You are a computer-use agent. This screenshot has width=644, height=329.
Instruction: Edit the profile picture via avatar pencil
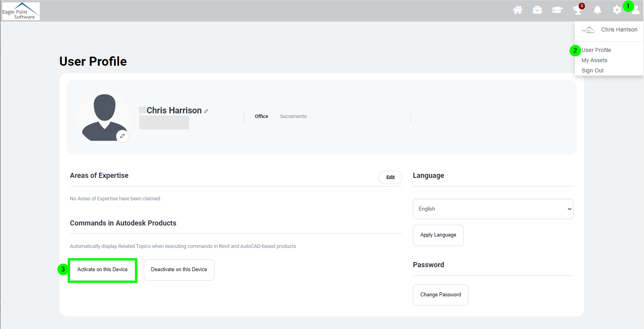[x=122, y=136]
